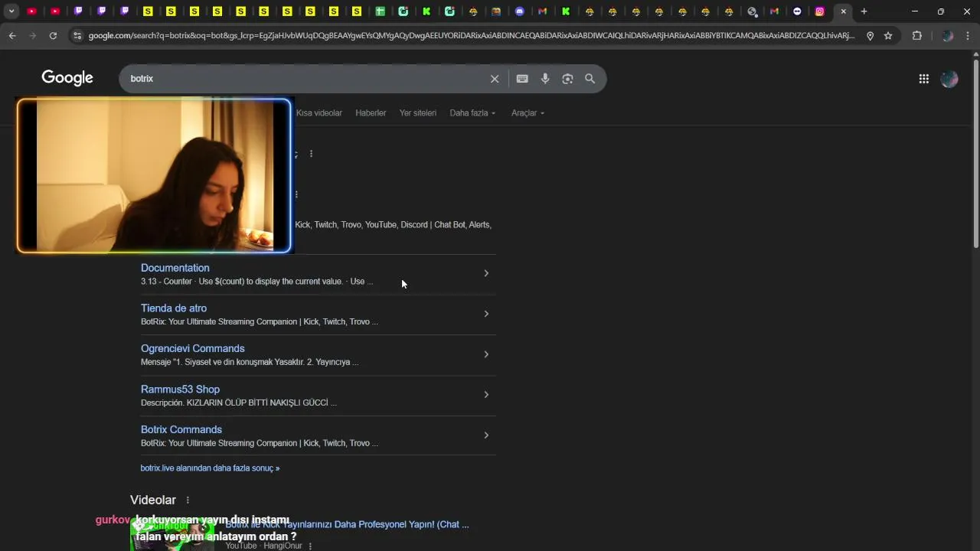Screen dimensions: 980x551
Task: Click the Kick, Twitch, Trovo, YouTube description text
Action: pos(394,225)
